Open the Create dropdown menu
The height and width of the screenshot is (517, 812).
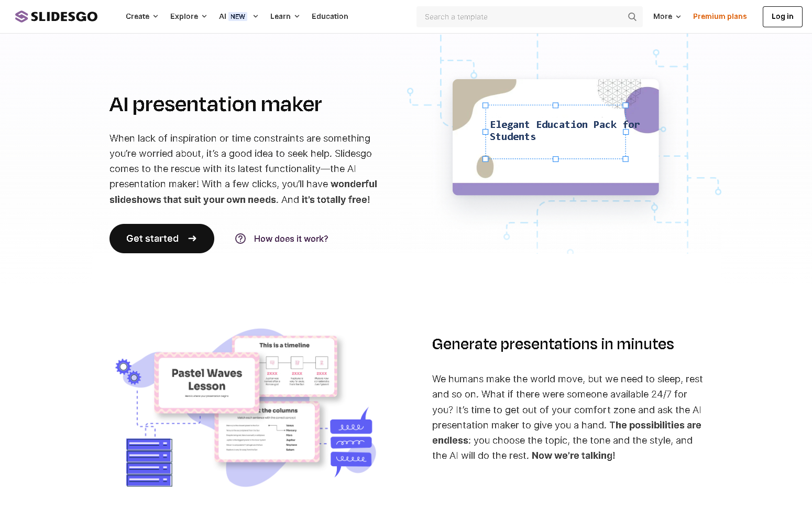(x=141, y=16)
